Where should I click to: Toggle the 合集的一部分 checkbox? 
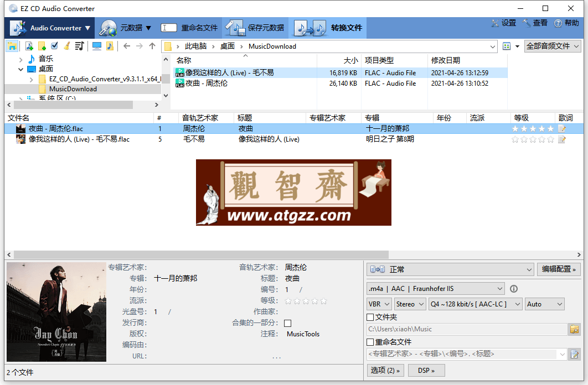pos(287,323)
